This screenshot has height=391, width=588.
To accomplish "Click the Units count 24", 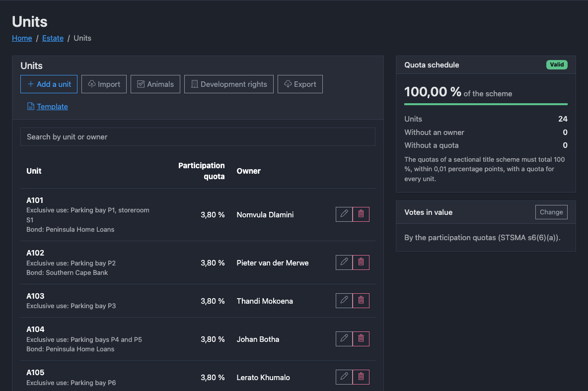I will point(563,119).
